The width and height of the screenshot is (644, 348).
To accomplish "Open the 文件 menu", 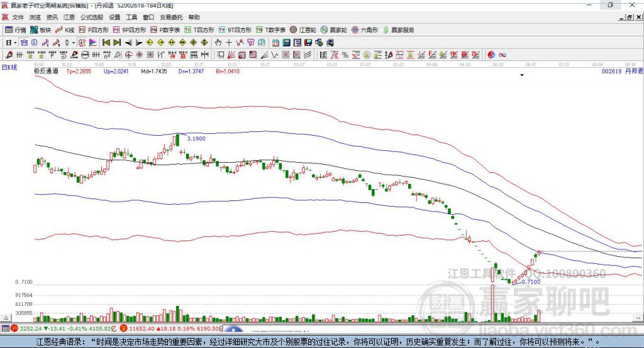I will [18, 17].
